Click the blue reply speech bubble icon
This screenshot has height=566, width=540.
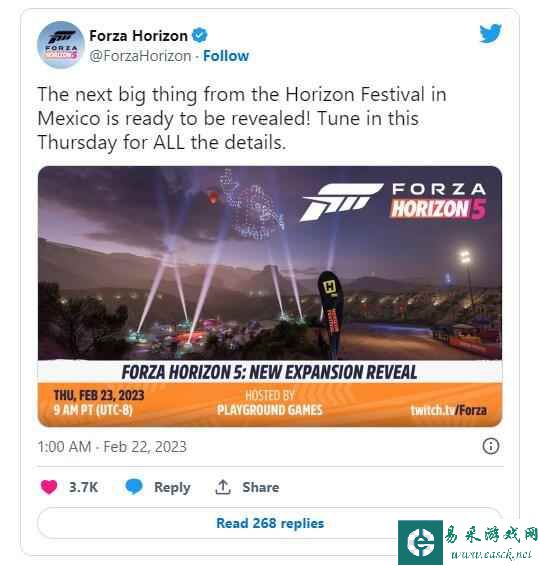point(134,487)
